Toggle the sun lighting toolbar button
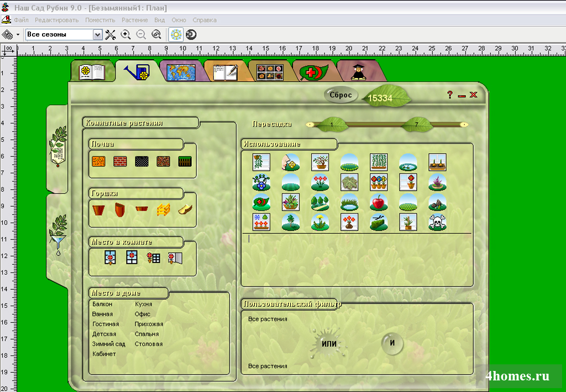The image size is (566, 392). (176, 35)
